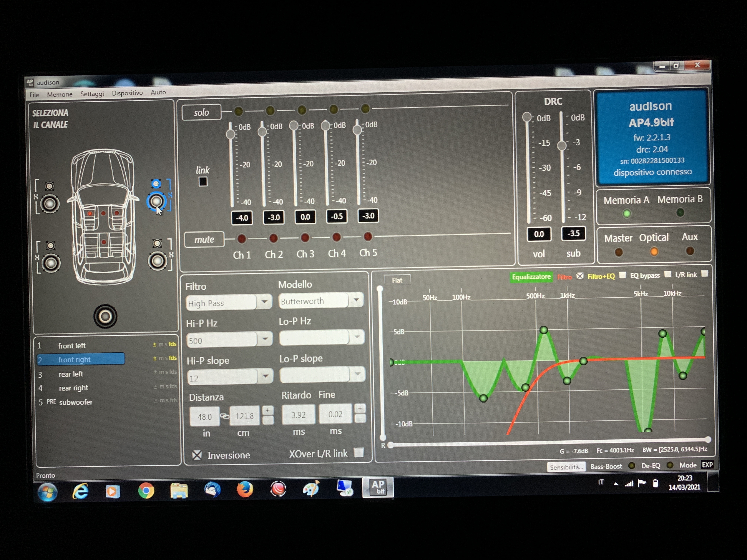
Task: Select rear left woofer speaker icon
Action: click(51, 263)
